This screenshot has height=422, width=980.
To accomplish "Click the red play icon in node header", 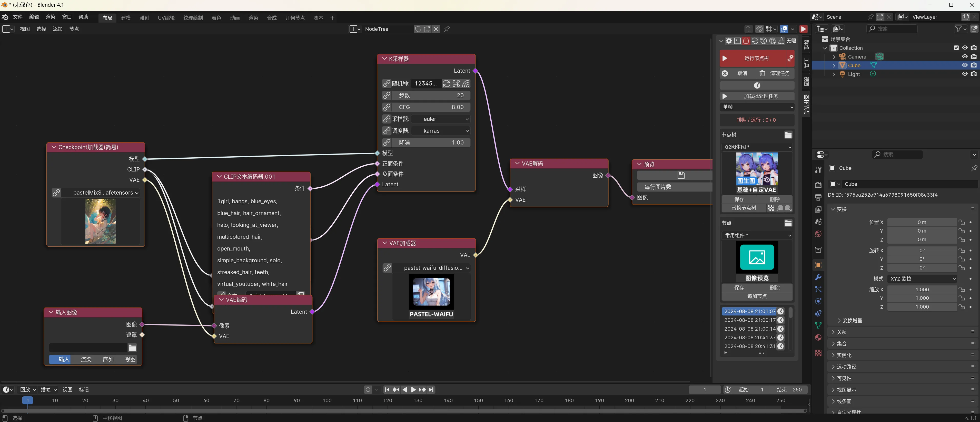I will 803,29.
